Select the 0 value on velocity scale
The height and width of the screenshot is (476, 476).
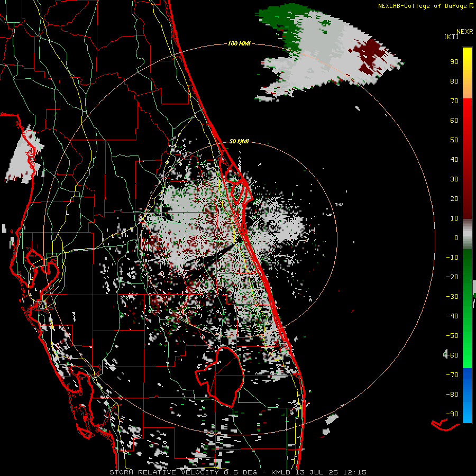[x=456, y=238]
